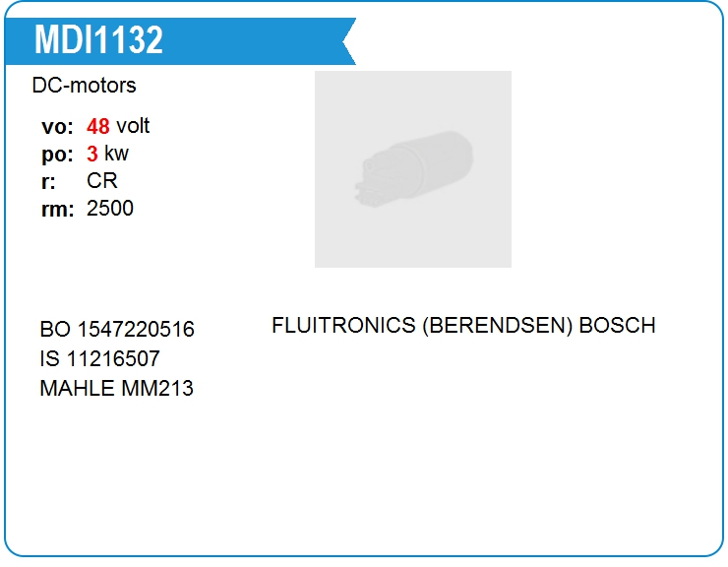
Task: Select the red 3 power value
Action: point(92,155)
